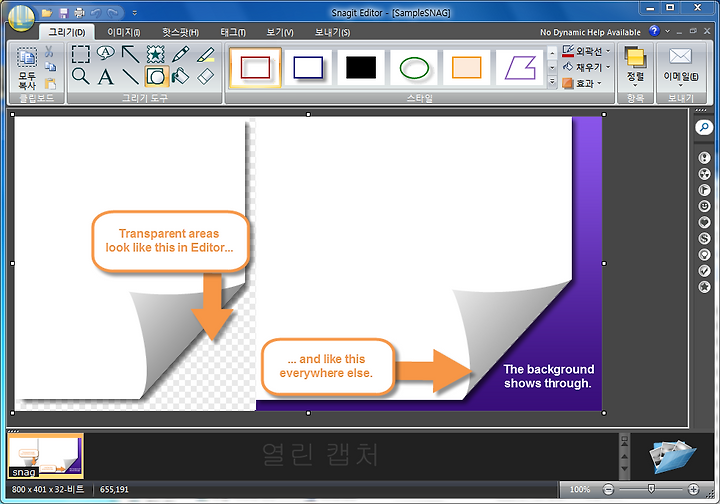720x504 pixels.
Task: Select the snag thumbnail in open captures tray
Action: point(46,456)
